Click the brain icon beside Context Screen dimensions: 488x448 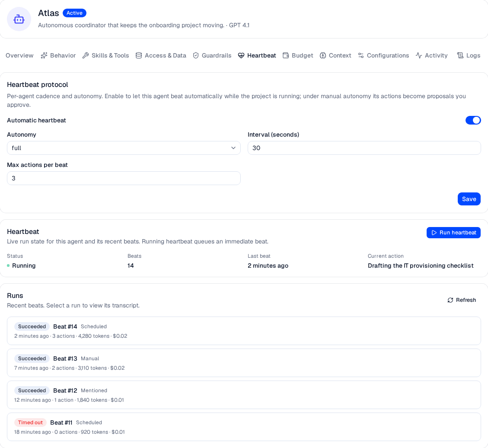tap(323, 55)
